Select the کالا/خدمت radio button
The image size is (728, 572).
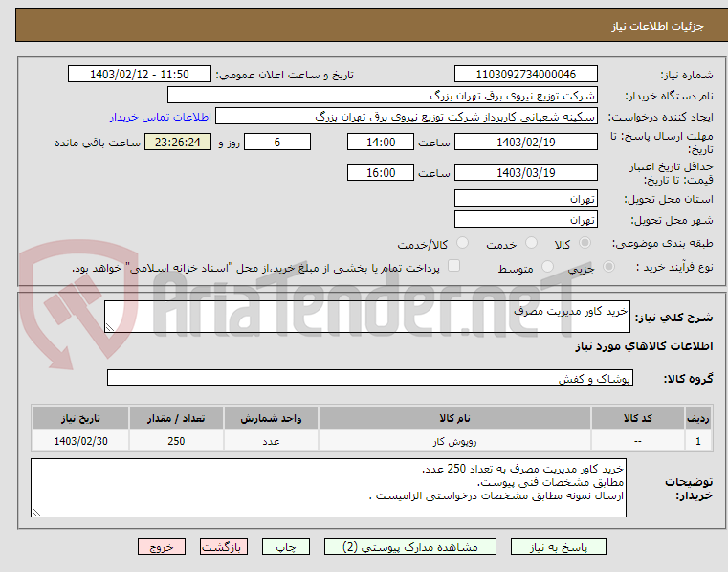click(462, 243)
